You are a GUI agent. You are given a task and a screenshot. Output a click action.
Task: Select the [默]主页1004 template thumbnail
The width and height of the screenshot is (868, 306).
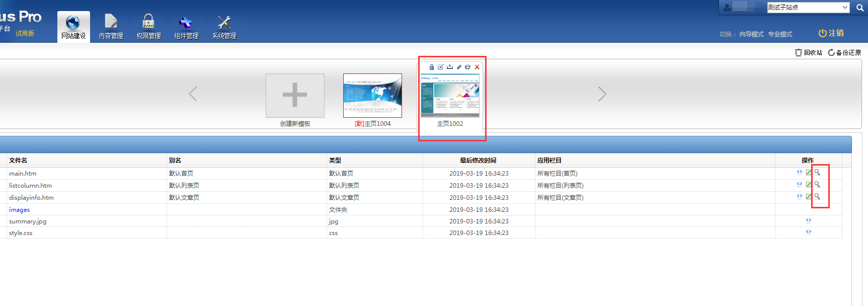372,96
